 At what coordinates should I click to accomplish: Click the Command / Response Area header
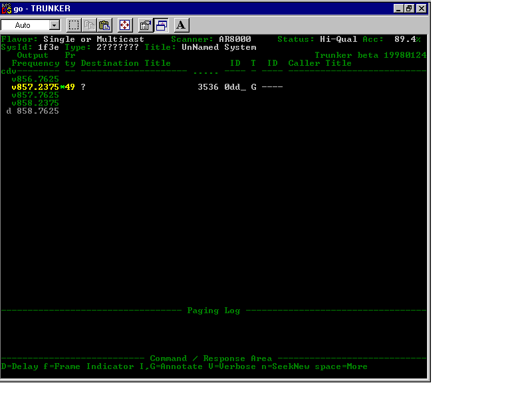click(x=210, y=358)
